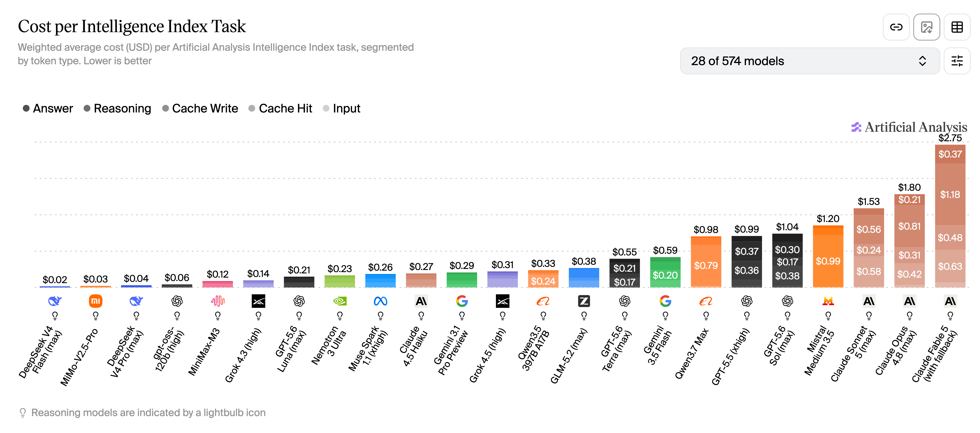Viewport: 980px width, 433px height.
Task: Toggle the Answer legend series
Action: pos(48,108)
